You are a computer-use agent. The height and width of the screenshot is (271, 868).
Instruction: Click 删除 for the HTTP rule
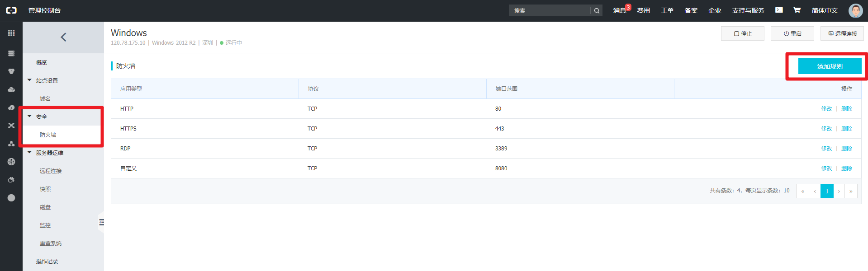(x=847, y=109)
